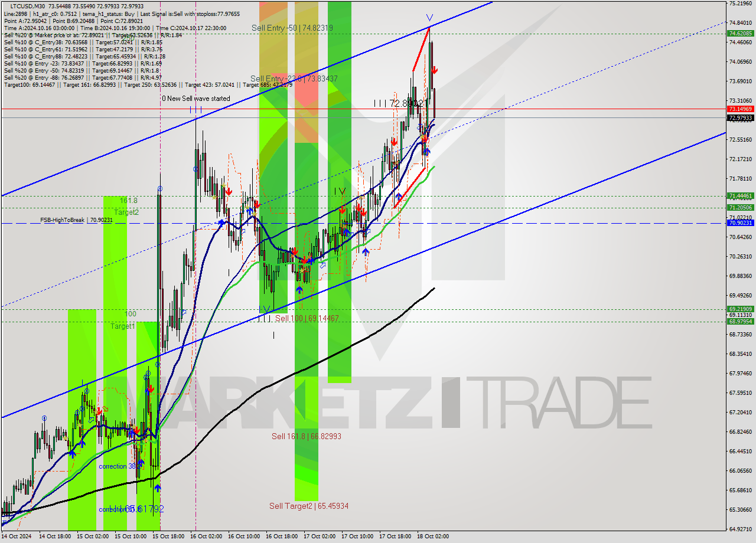Viewport: 756px width, 543px height.
Task: Select the '16 Oct 02:00' time axis label
Action: [206, 537]
